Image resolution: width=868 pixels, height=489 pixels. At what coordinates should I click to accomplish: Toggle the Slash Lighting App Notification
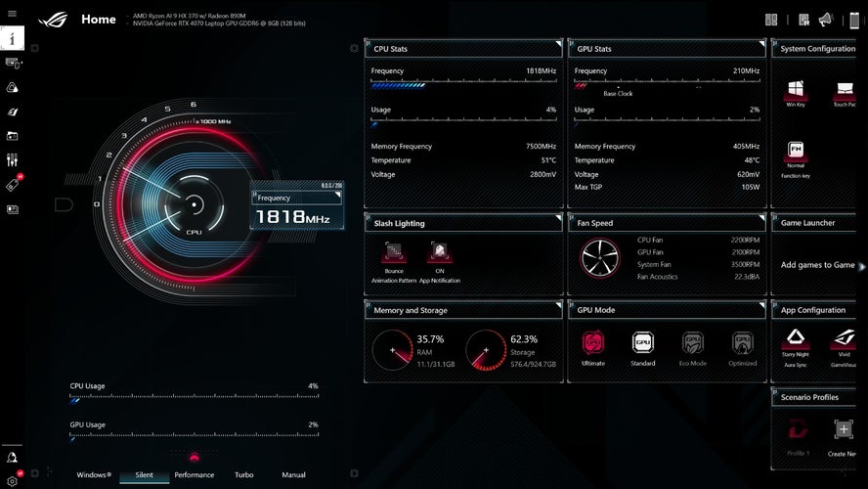click(439, 253)
